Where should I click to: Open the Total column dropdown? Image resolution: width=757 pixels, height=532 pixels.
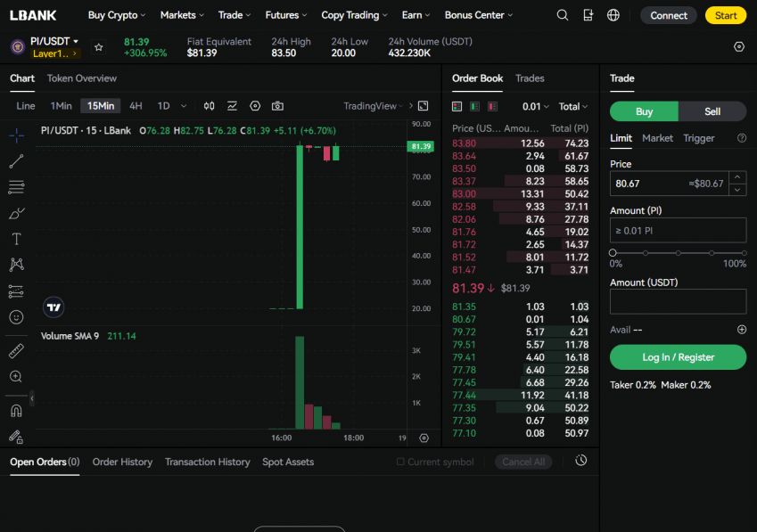(573, 107)
